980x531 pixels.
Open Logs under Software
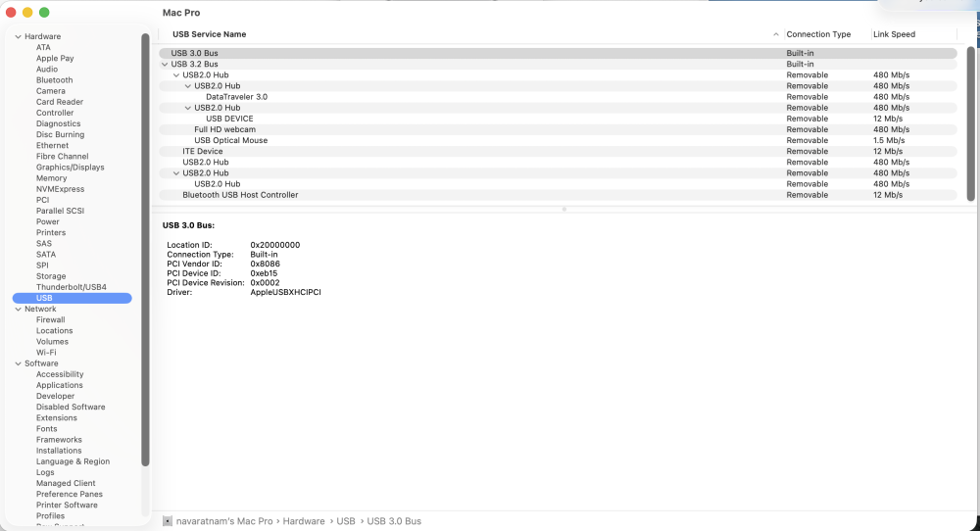pyautogui.click(x=45, y=473)
